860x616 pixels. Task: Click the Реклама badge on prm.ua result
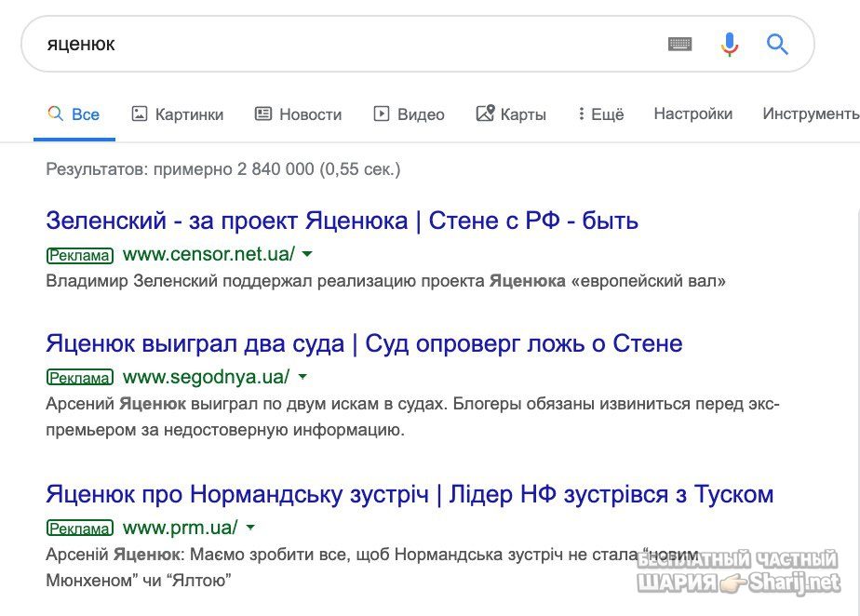click(80, 529)
